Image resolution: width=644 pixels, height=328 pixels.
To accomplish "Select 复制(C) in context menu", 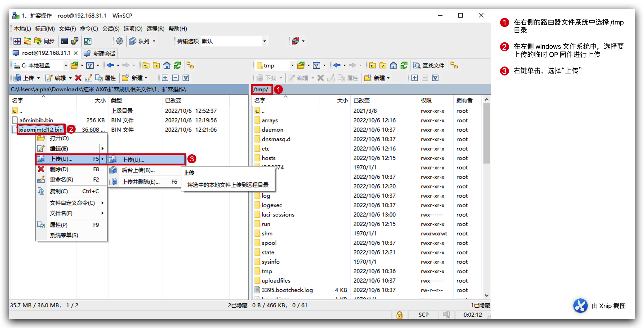I will point(71,191).
